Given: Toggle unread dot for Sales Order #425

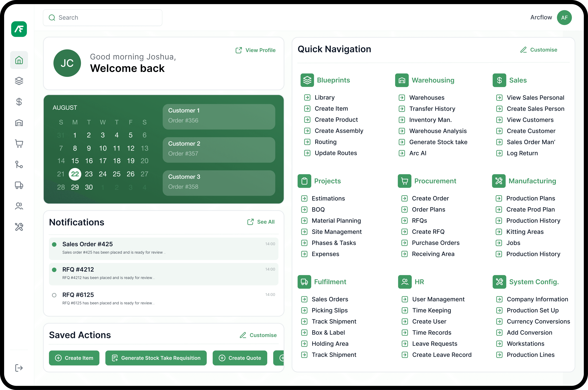Looking at the screenshot, I should tap(54, 244).
